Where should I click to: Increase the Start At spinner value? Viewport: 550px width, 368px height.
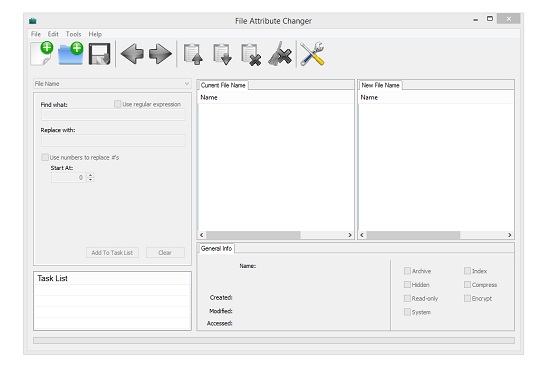click(x=90, y=175)
